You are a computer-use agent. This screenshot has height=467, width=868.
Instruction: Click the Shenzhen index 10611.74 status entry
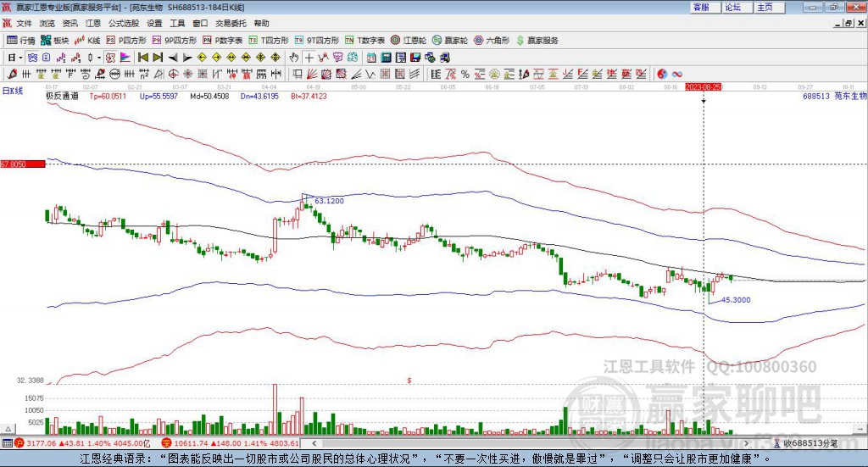(x=231, y=443)
